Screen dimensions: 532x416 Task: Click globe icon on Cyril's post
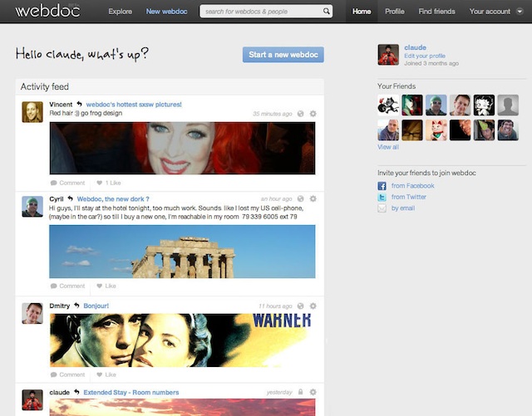(300, 199)
